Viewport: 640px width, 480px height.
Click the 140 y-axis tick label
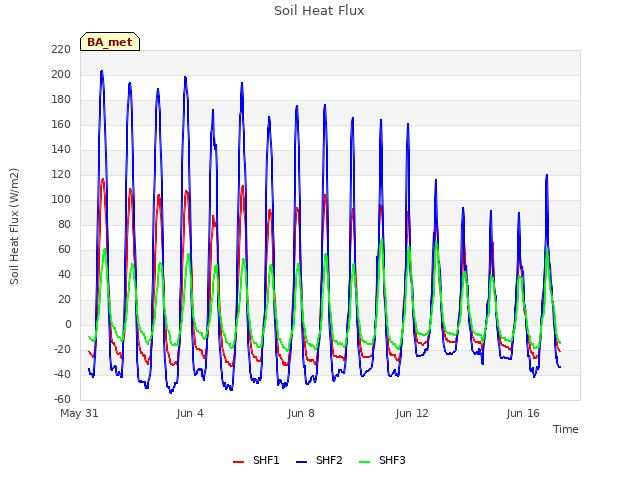coord(61,149)
